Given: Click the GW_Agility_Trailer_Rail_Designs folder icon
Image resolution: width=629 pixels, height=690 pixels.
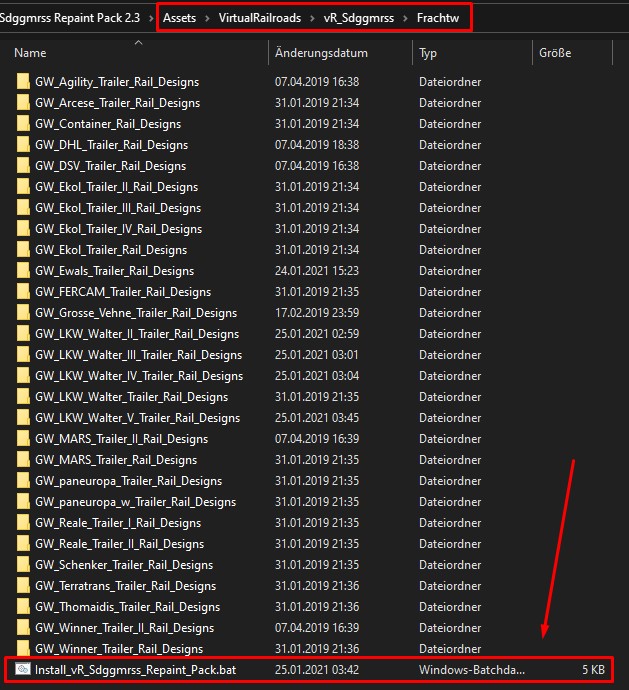Looking at the screenshot, I should click(x=23, y=82).
